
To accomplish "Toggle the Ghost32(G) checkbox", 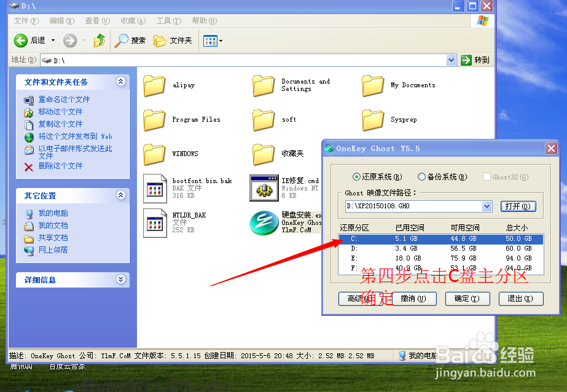I will (487, 177).
